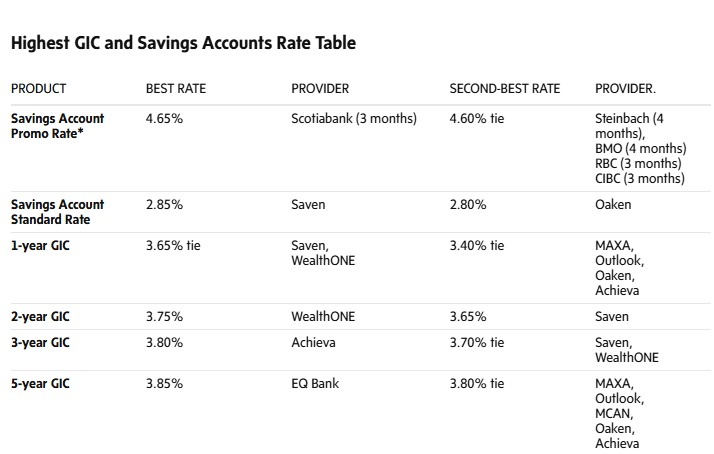Click the Oaken provider for 2.80% rate
Viewport: 714px width, 454px height.
[612, 205]
